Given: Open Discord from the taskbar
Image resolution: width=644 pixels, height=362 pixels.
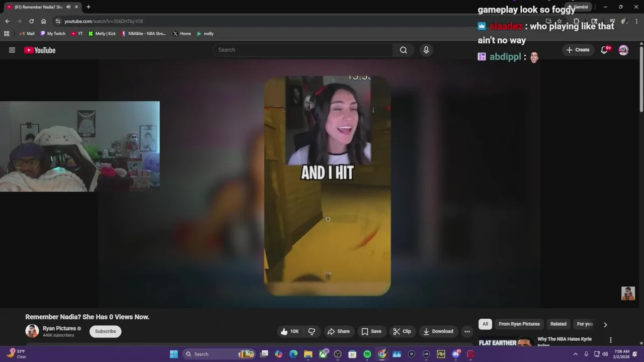Looking at the screenshot, I should click(x=456, y=354).
